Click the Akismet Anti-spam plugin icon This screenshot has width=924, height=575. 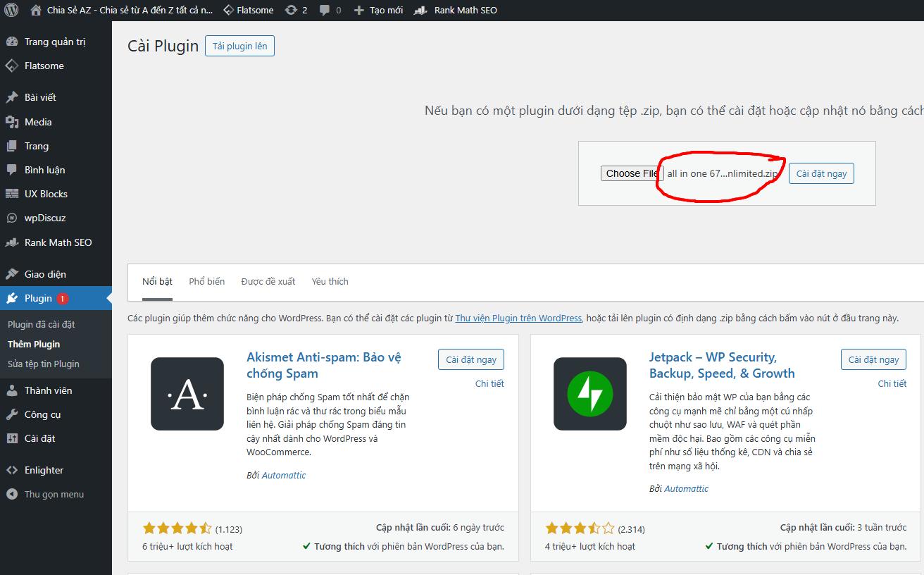(x=187, y=394)
